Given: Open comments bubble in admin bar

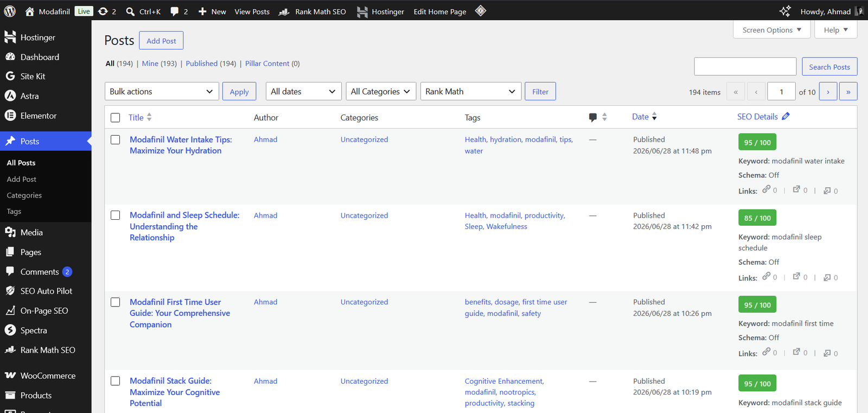Looking at the screenshot, I should (174, 11).
